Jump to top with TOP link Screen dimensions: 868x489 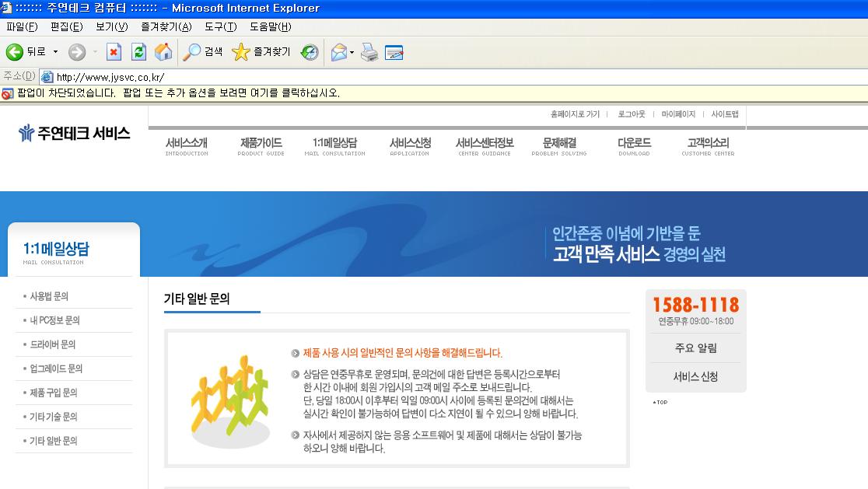(660, 402)
